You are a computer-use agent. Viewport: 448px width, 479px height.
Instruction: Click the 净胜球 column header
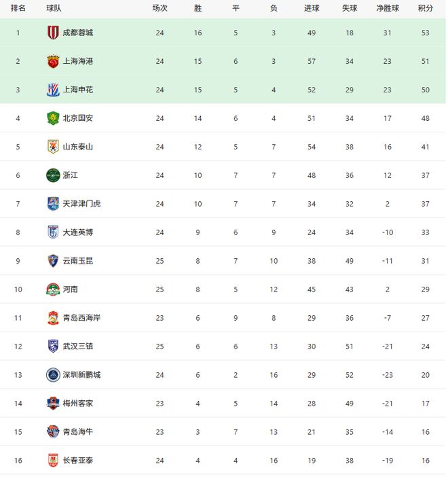[x=388, y=8]
